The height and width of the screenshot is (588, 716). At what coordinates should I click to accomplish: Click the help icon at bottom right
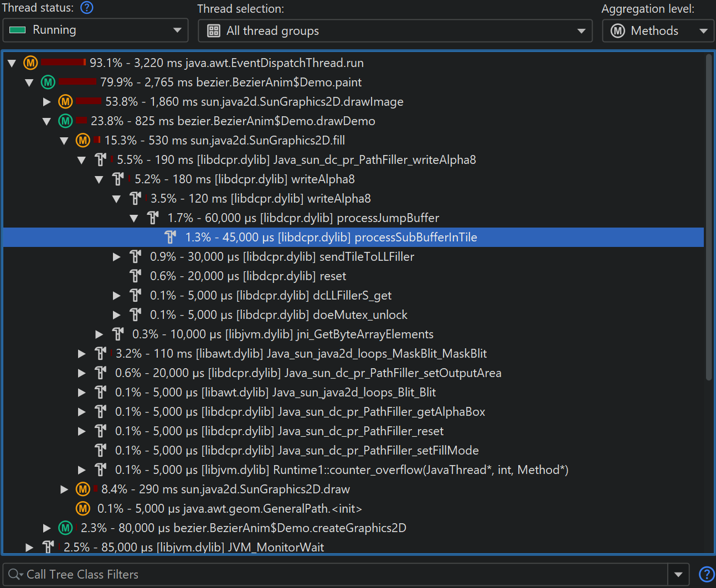706,575
